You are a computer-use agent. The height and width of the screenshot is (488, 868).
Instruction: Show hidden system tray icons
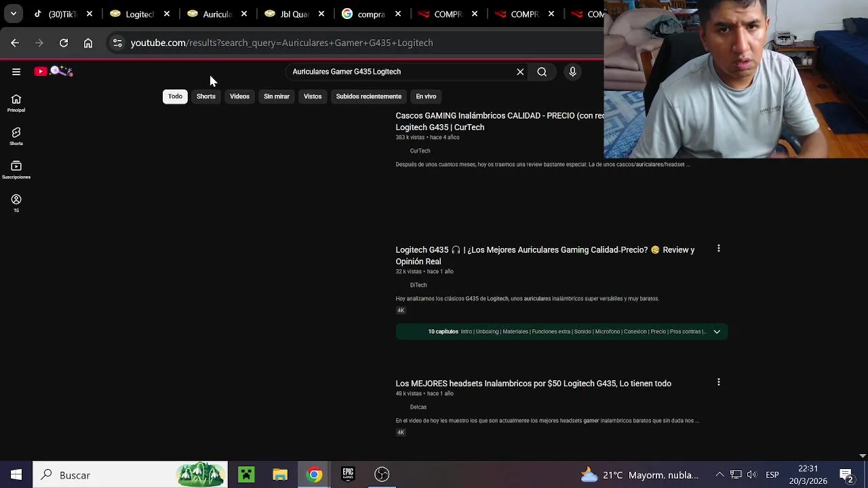click(719, 474)
